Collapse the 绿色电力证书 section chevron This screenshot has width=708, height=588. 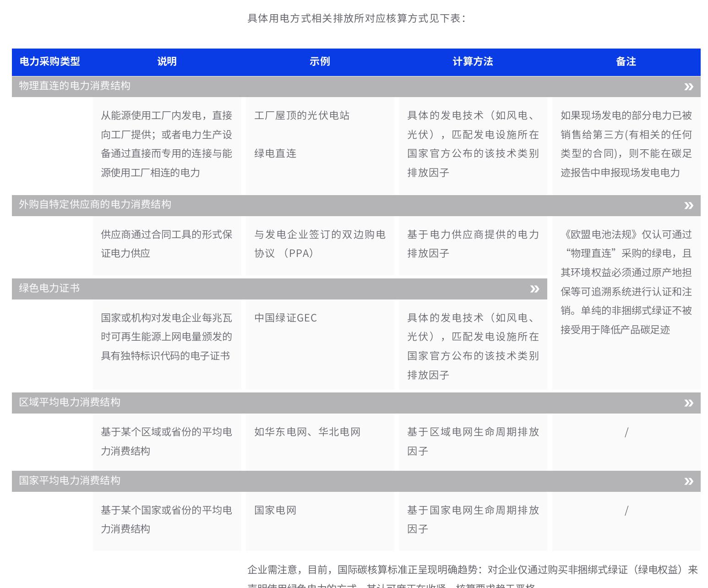coord(534,289)
